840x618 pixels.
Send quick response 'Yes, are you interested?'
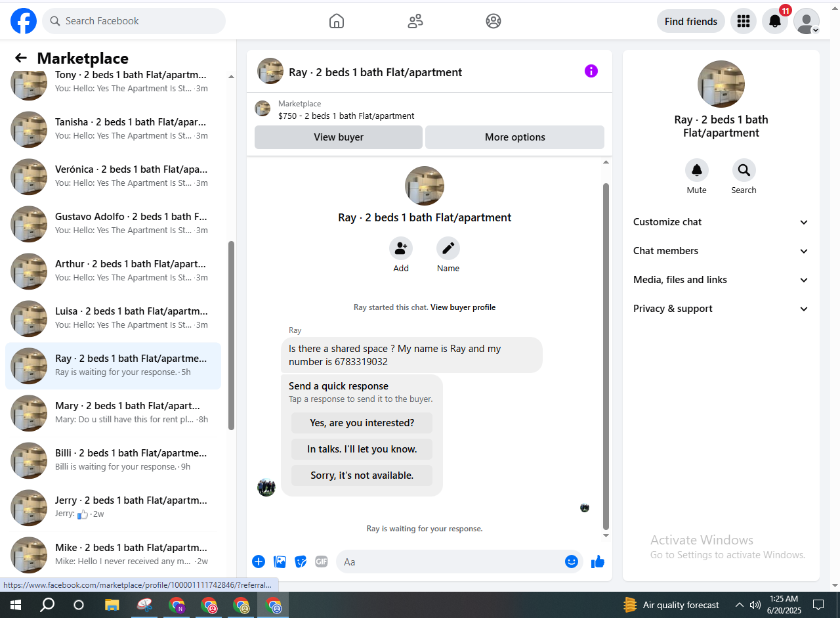pyautogui.click(x=362, y=423)
